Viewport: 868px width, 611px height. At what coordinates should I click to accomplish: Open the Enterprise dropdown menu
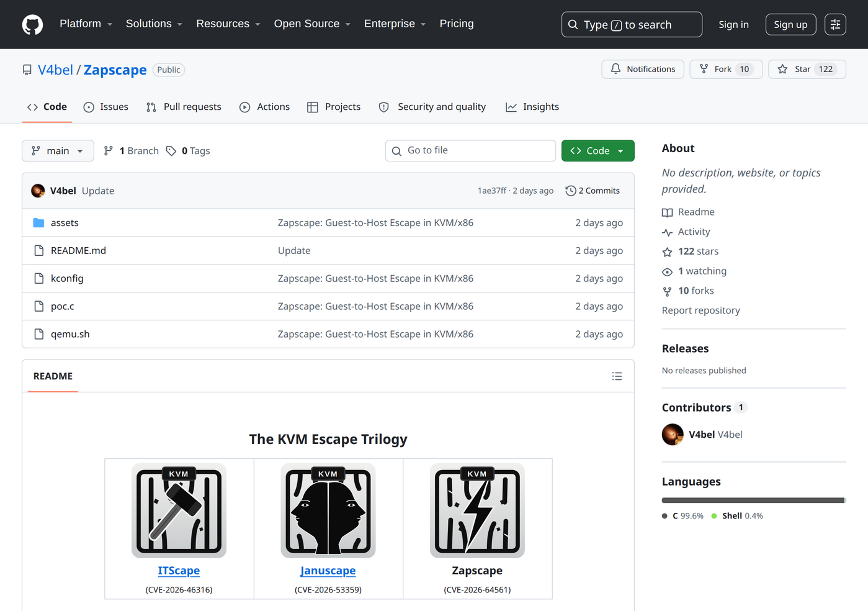tap(395, 24)
